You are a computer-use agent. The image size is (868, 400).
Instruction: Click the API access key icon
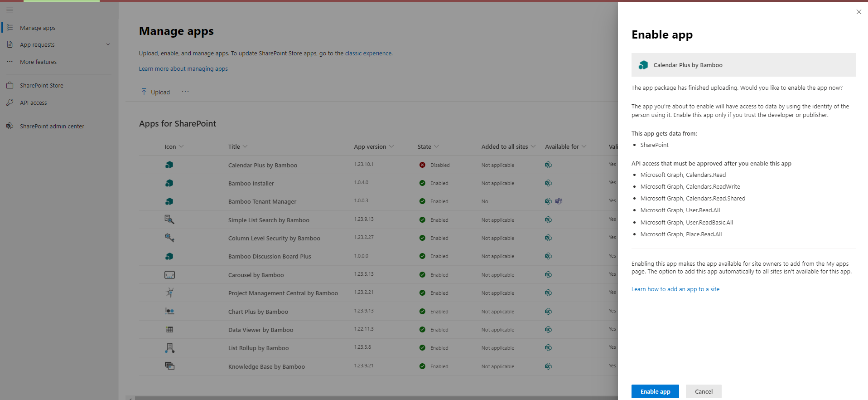point(10,102)
